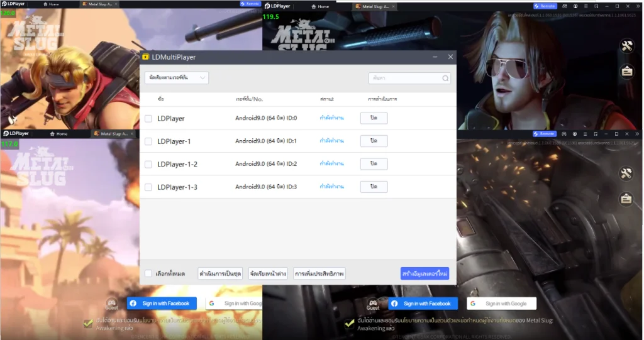
Task: Switch to Home tab in bottom-left LDPlayer
Action: pyautogui.click(x=58, y=134)
